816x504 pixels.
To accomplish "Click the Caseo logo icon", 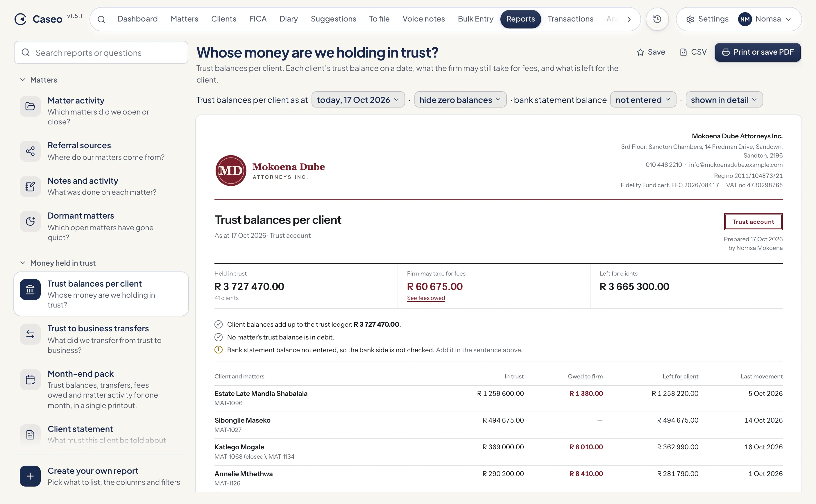I will click(20, 19).
